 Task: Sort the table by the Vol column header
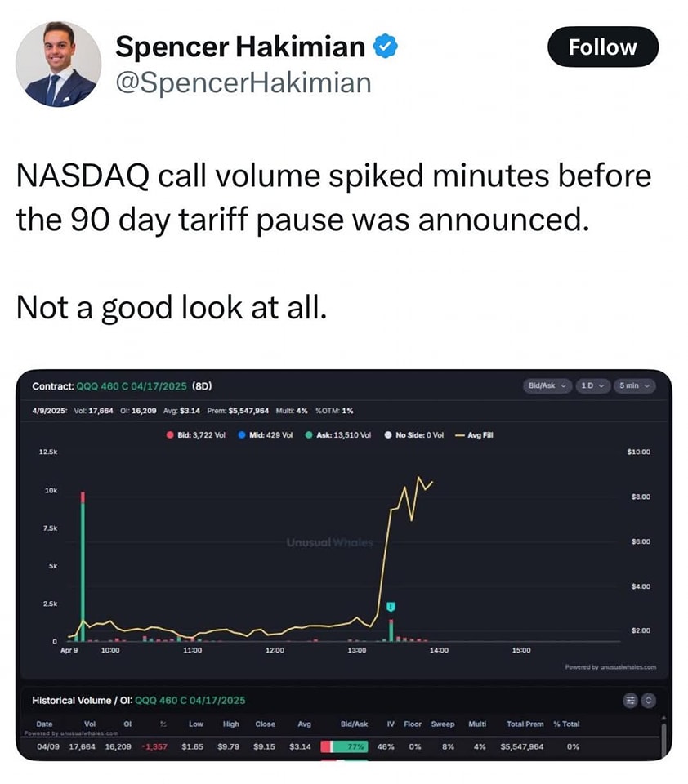90,724
